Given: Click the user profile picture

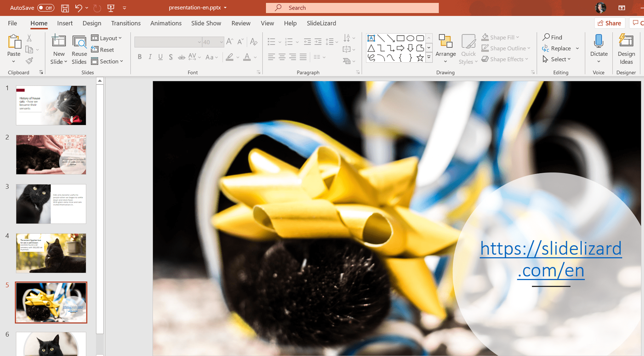Looking at the screenshot, I should pyautogui.click(x=600, y=8).
